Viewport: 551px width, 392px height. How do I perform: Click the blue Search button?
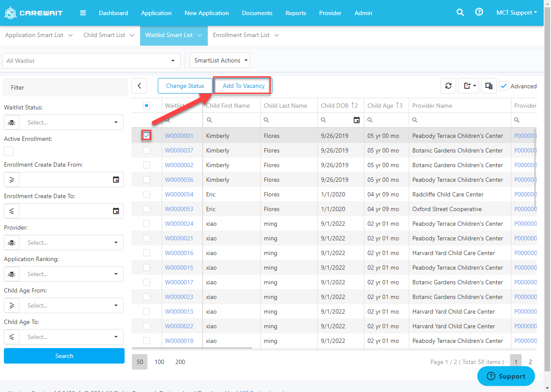click(x=64, y=356)
